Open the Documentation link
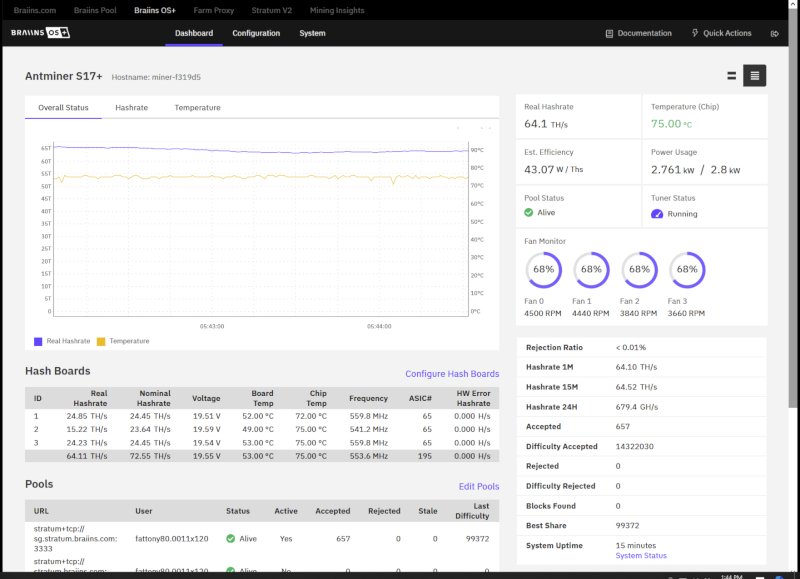 pos(644,33)
